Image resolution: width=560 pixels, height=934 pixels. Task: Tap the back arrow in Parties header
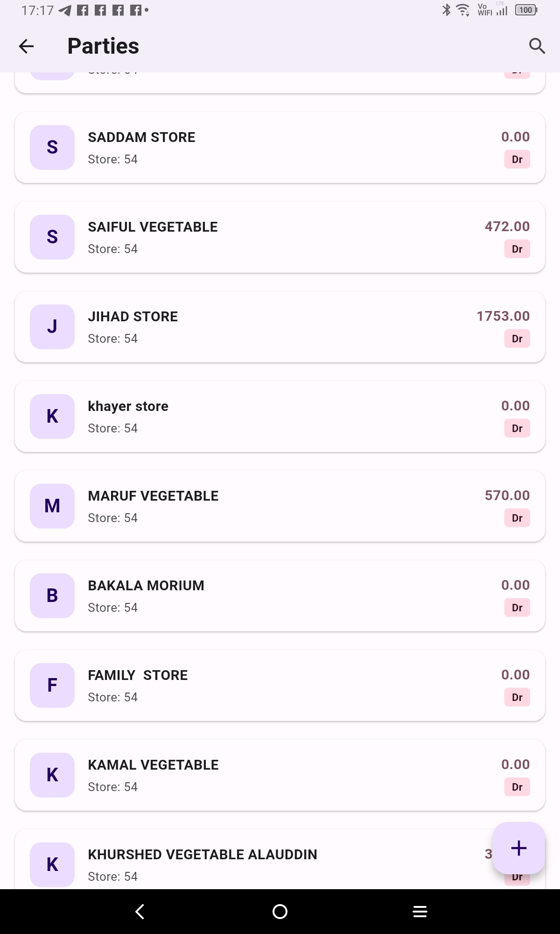pyautogui.click(x=27, y=46)
